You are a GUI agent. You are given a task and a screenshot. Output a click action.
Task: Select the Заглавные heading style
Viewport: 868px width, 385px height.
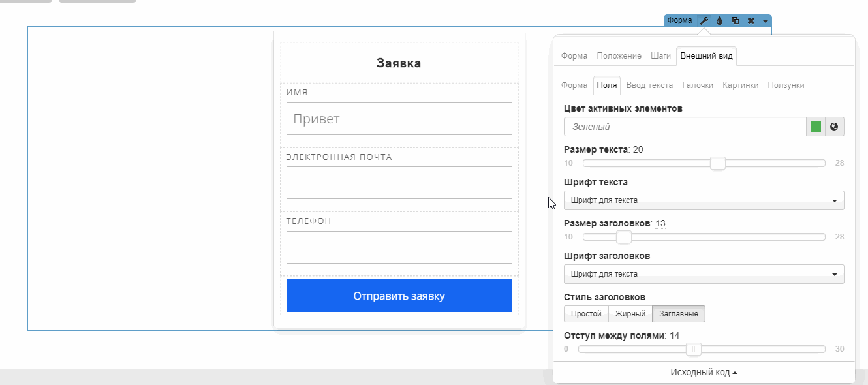click(x=679, y=314)
